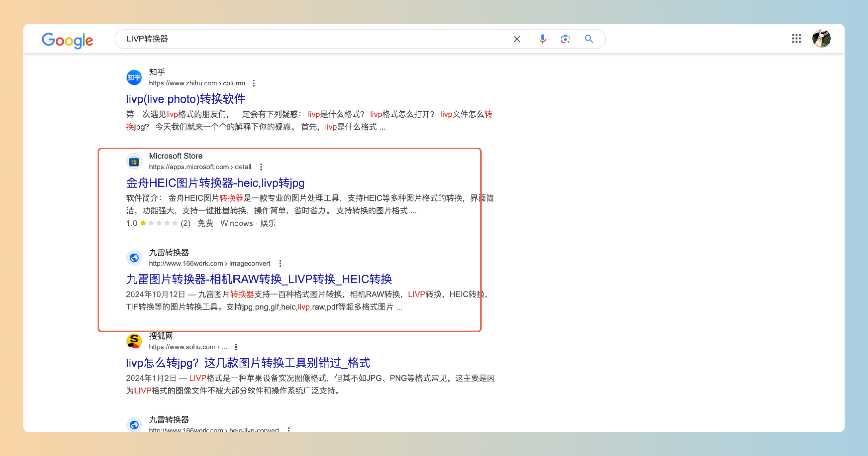
Task: Start voice search with microphone icon
Action: [x=542, y=39]
